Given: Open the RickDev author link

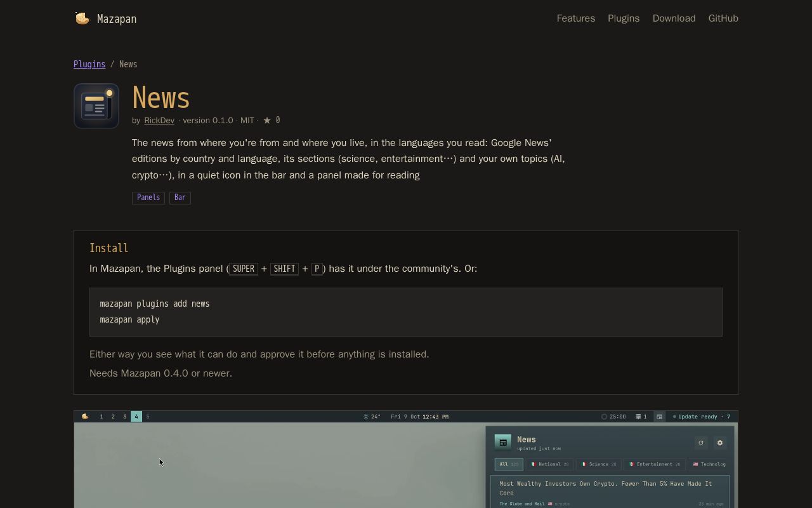Looking at the screenshot, I should 159,120.
